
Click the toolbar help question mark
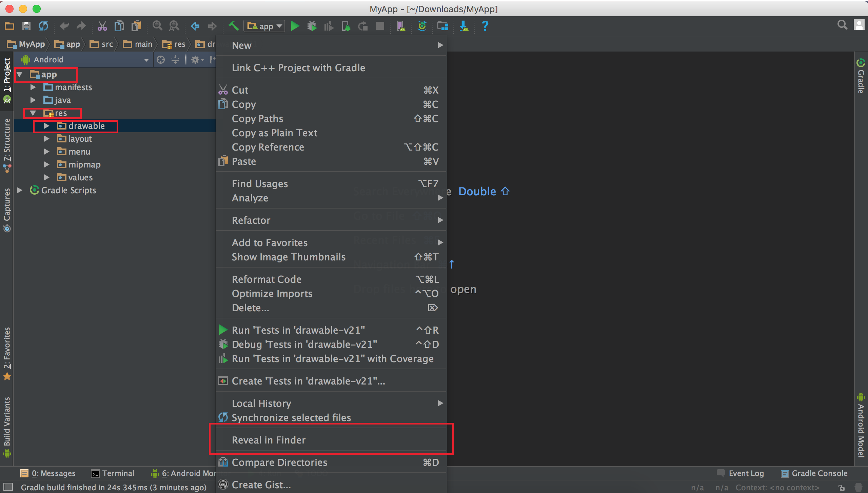click(x=485, y=26)
